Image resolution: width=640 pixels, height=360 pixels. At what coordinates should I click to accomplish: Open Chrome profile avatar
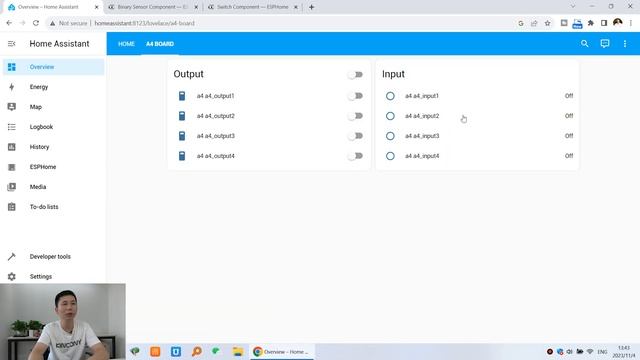point(618,23)
